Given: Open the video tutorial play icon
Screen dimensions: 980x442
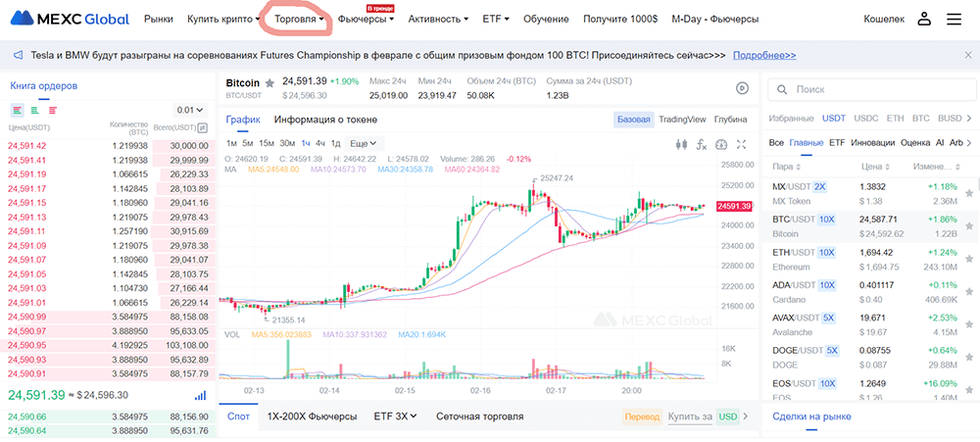Looking at the screenshot, I should [x=742, y=88].
